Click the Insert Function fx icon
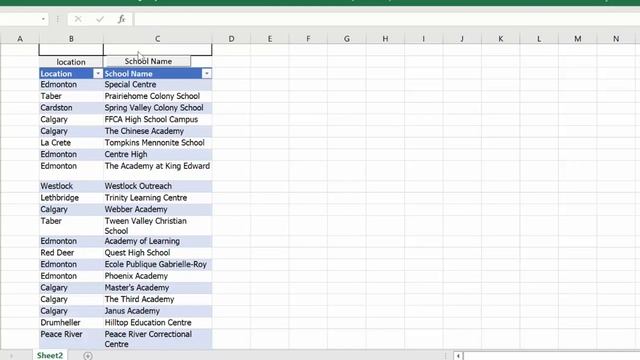The height and width of the screenshot is (360, 640). coord(121,19)
